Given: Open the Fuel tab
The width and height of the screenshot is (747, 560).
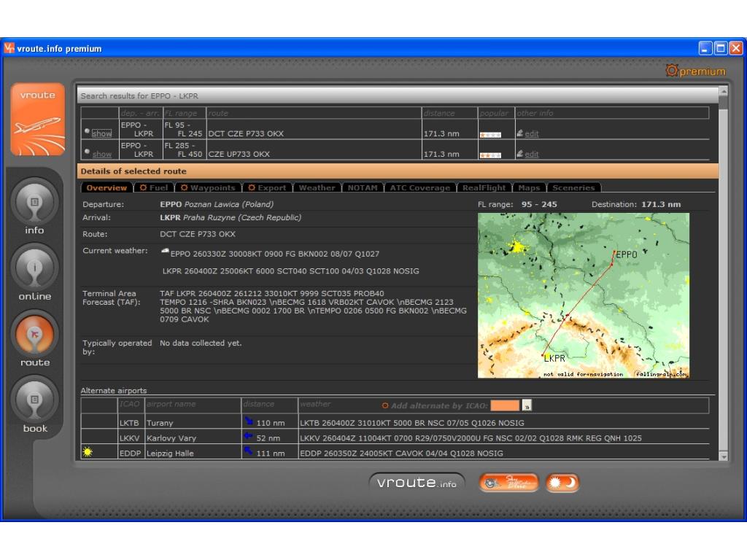Looking at the screenshot, I should pyautogui.click(x=154, y=187).
